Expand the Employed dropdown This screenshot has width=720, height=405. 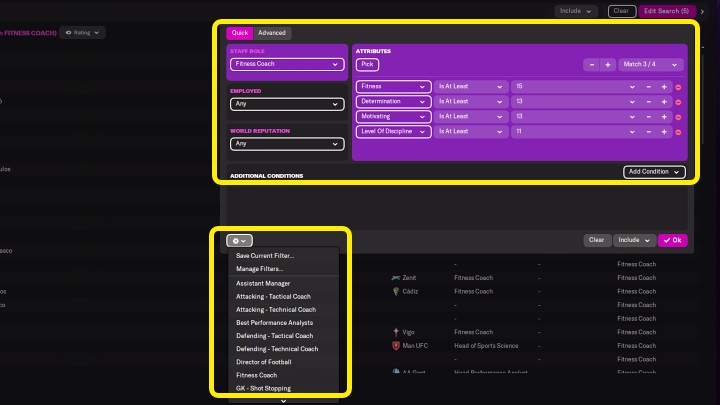(x=286, y=103)
